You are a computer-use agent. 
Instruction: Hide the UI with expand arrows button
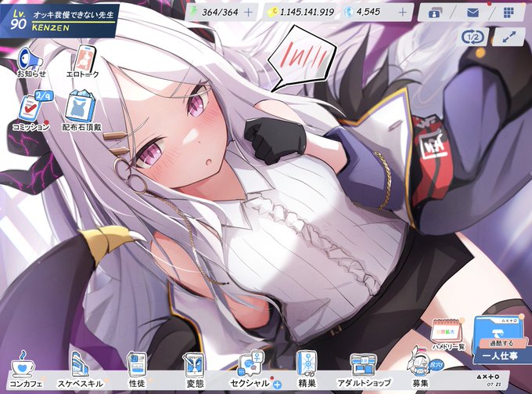(x=509, y=37)
